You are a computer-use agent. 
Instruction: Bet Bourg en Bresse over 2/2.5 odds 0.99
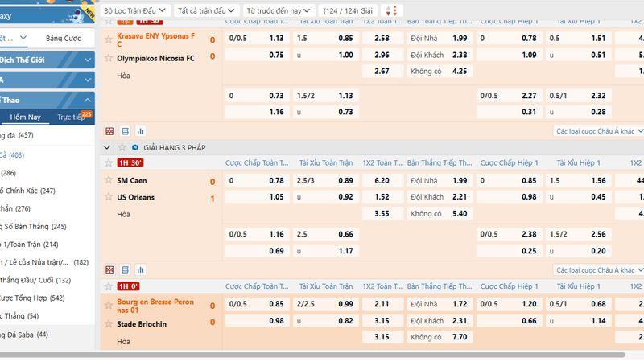point(326,304)
